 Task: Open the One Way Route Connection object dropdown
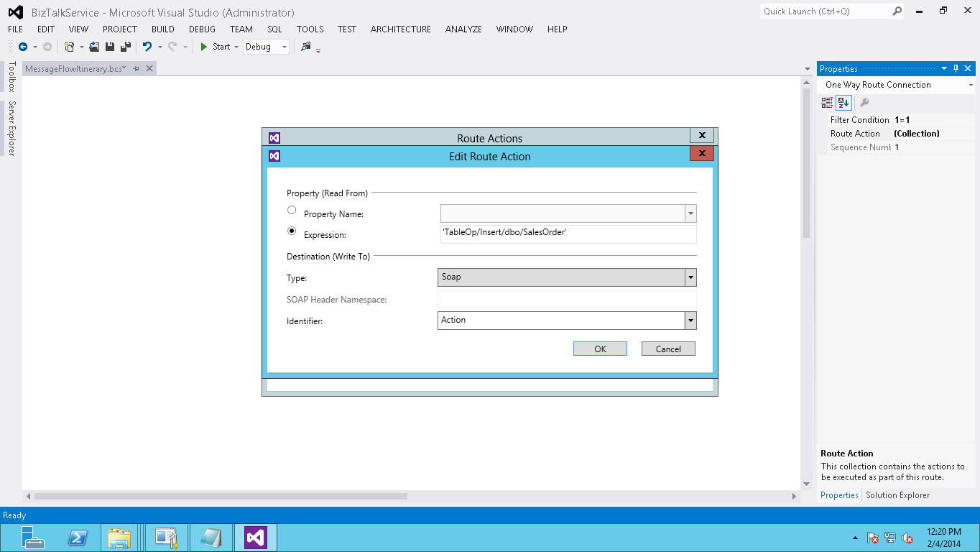(x=971, y=85)
